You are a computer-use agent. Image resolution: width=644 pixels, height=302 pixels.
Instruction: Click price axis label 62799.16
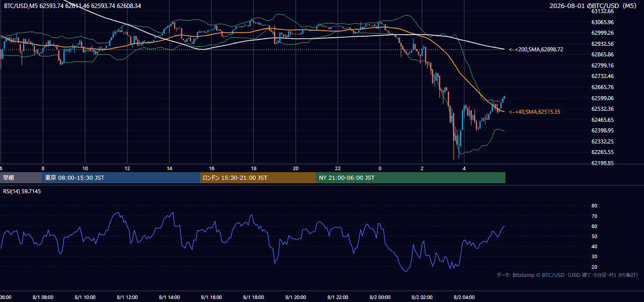[x=602, y=65]
